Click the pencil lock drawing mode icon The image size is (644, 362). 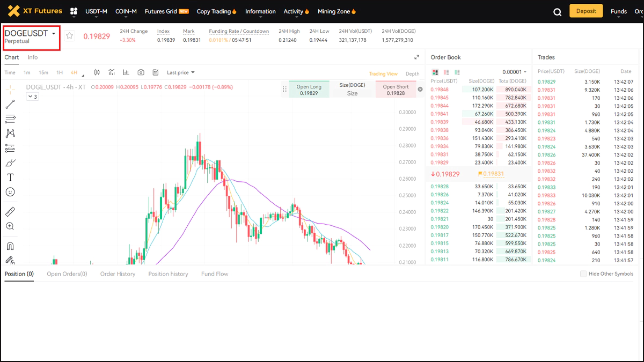(10, 260)
